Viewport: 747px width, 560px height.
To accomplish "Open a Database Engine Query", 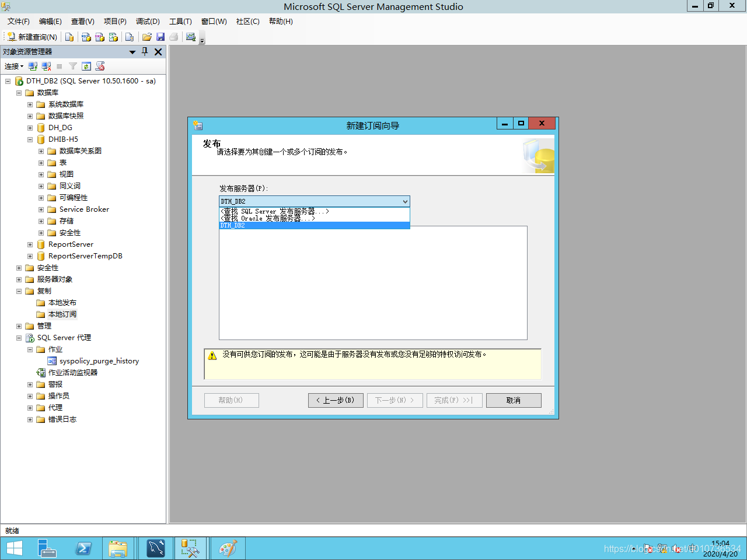I will (70, 37).
